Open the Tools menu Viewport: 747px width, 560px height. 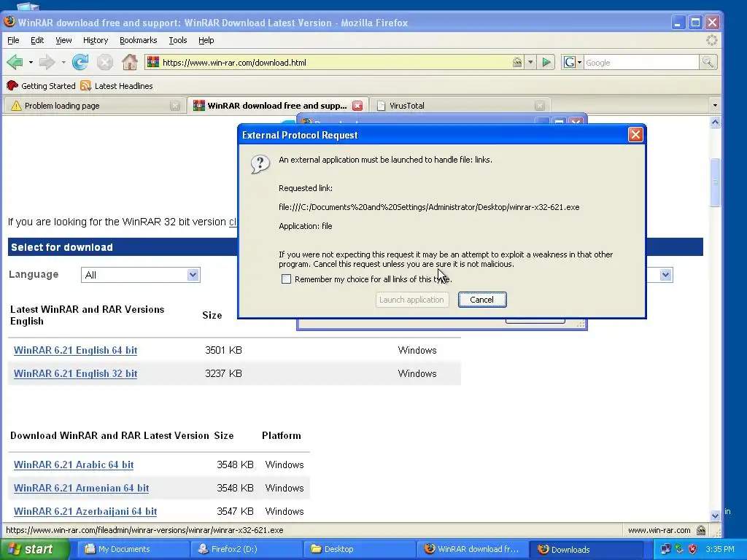pyautogui.click(x=178, y=40)
